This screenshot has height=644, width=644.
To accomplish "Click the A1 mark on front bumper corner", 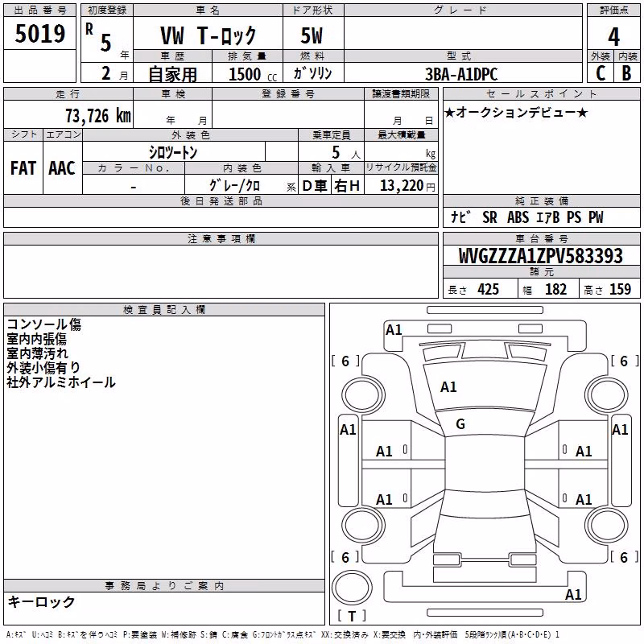I will (394, 330).
